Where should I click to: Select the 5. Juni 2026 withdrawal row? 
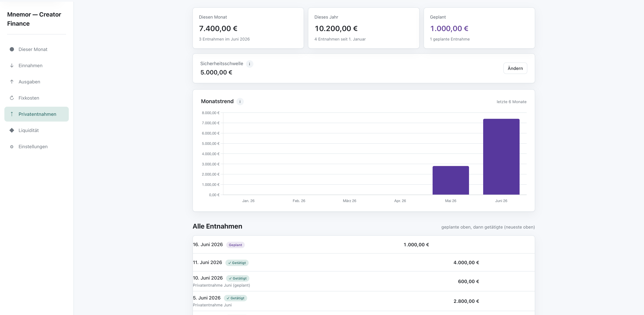point(363,301)
